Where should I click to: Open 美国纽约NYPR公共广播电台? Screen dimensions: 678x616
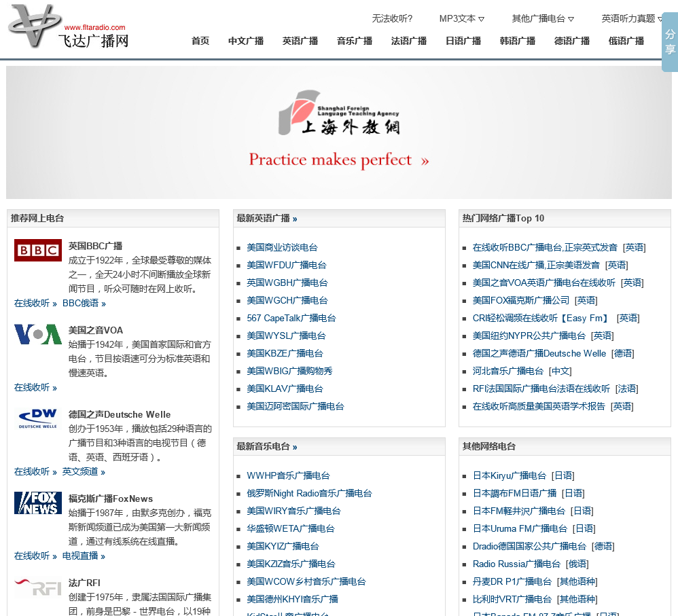coord(529,336)
